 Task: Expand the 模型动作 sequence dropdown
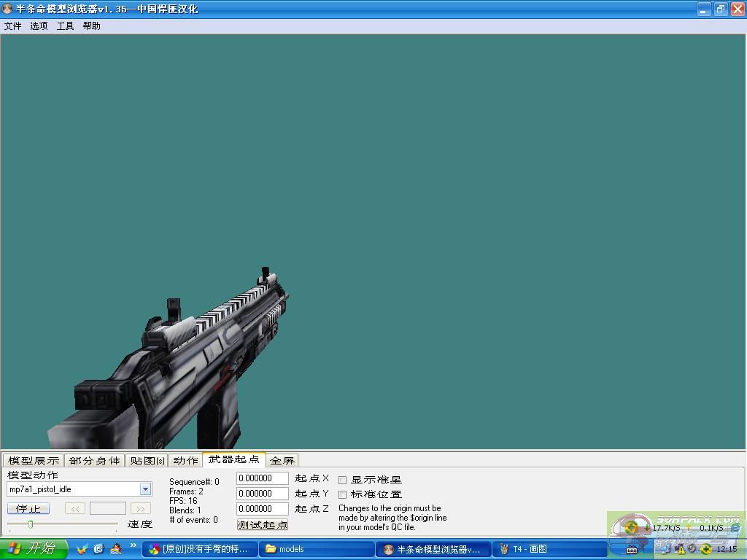145,489
